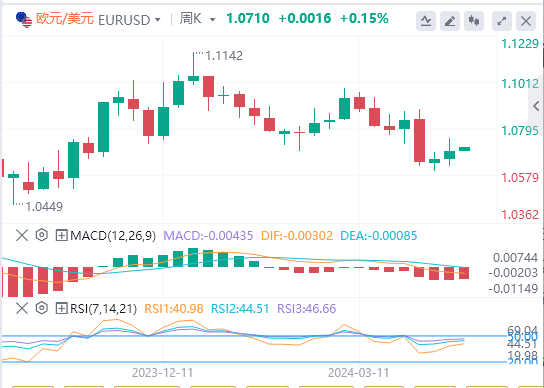The width and height of the screenshot is (544, 388).
Task: Click the 2023-12-11 date axis label
Action: pyautogui.click(x=162, y=373)
